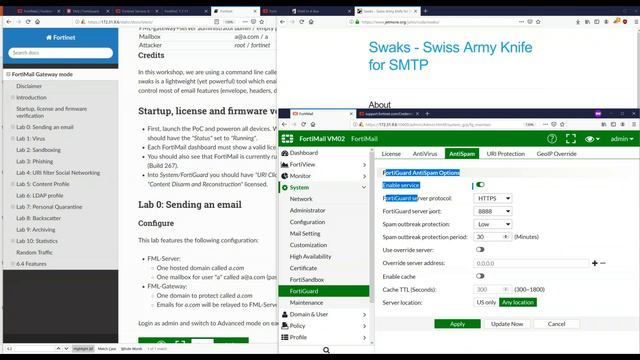Switch to the License tab
Image resolution: width=640 pixels, height=360 pixels.
tap(391, 154)
